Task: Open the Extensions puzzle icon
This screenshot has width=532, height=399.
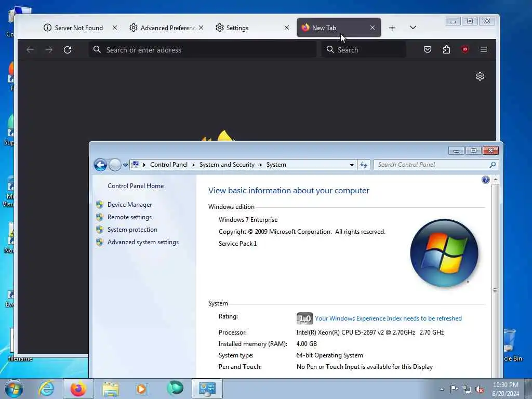Action: (446, 50)
